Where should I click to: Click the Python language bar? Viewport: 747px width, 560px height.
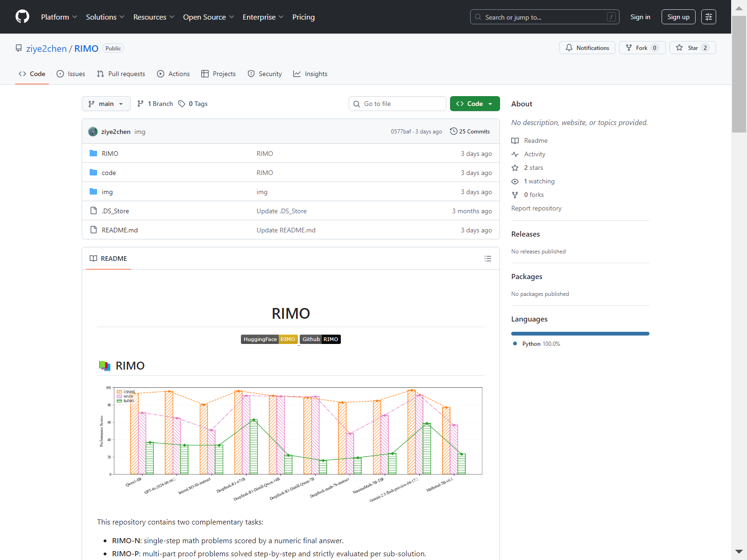(580, 334)
